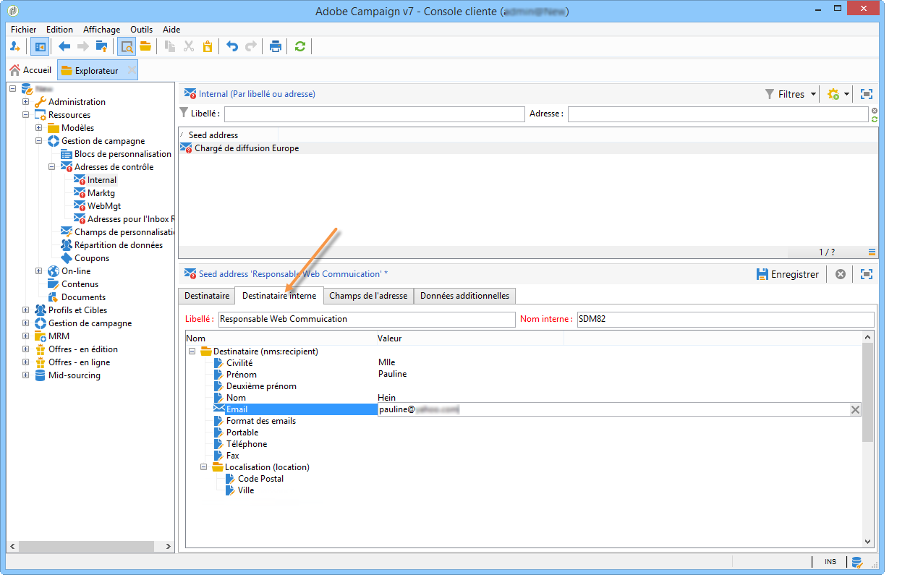Image resolution: width=897 pixels, height=588 pixels.
Task: Open the Données additionnelles tab
Action: click(465, 295)
